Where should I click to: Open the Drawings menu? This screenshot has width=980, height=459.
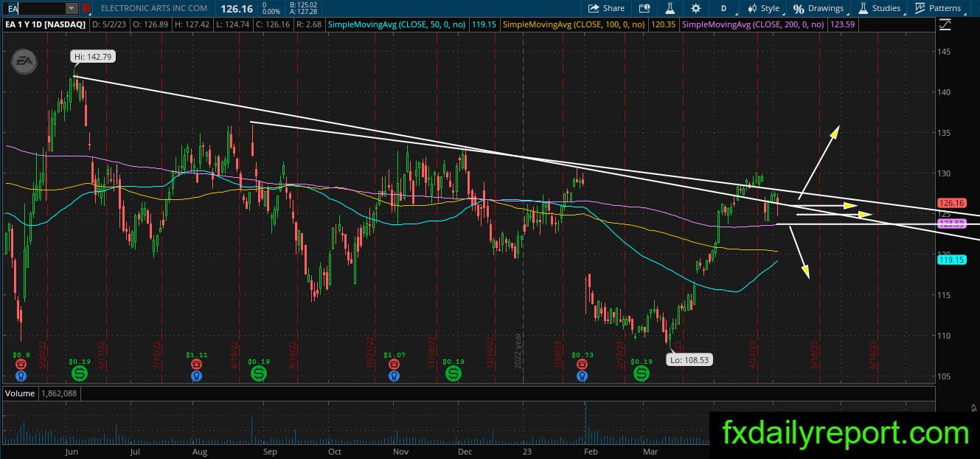point(819,8)
